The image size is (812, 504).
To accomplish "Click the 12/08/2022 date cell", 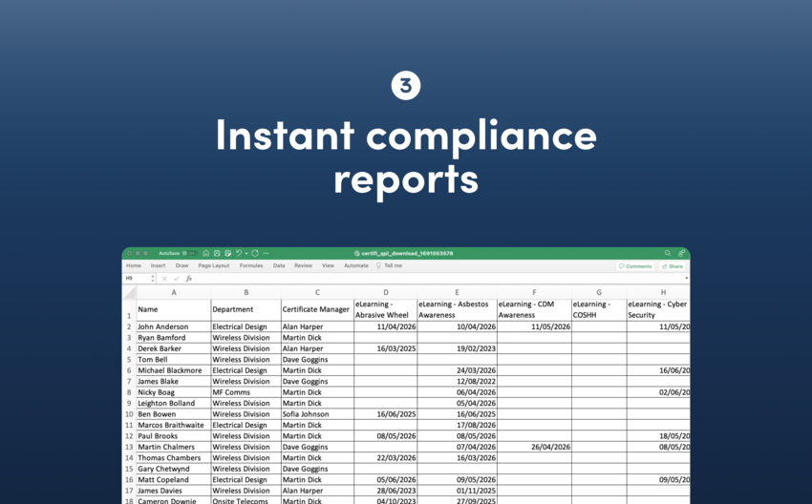I will pos(457,382).
